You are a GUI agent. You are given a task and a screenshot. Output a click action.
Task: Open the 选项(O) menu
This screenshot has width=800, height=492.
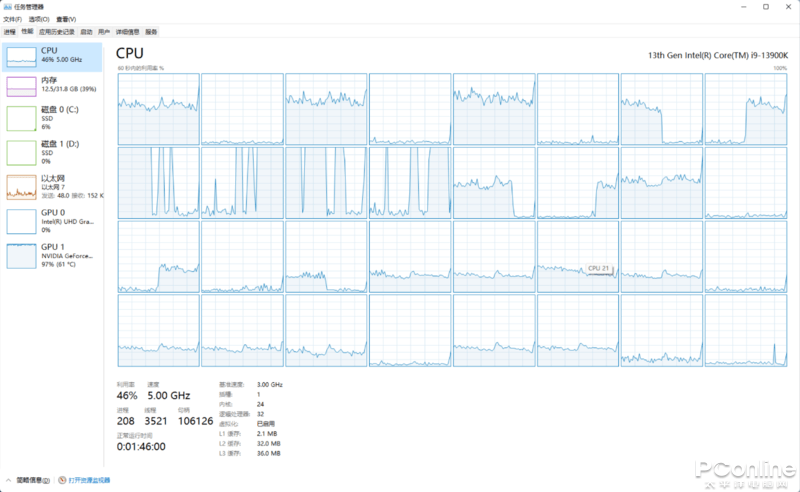coord(39,19)
